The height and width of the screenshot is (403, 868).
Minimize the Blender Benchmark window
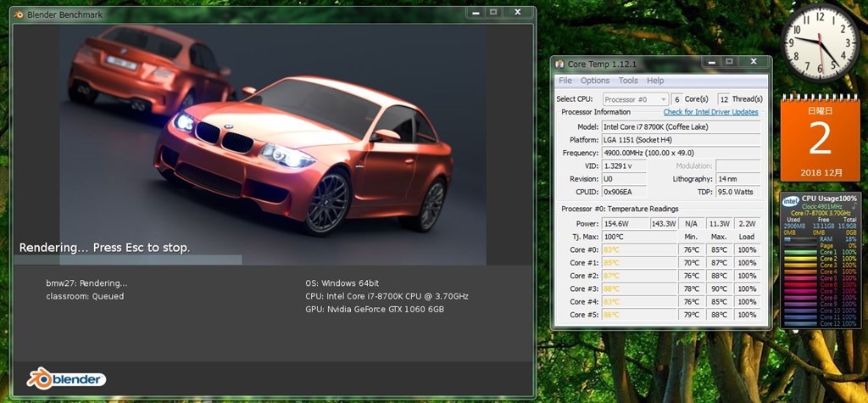[475, 12]
